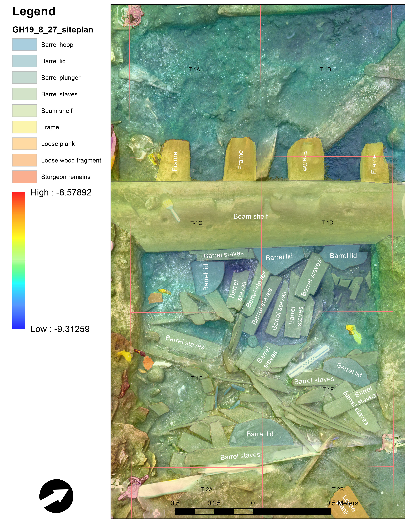Click the Legend title text
This screenshot has width=406, height=532.
tap(34, 11)
